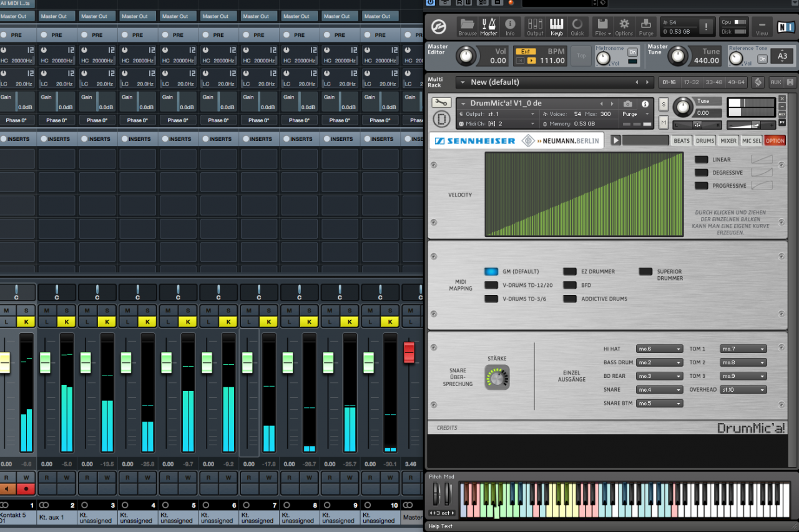Click the Kontakt logo icon

point(439,26)
